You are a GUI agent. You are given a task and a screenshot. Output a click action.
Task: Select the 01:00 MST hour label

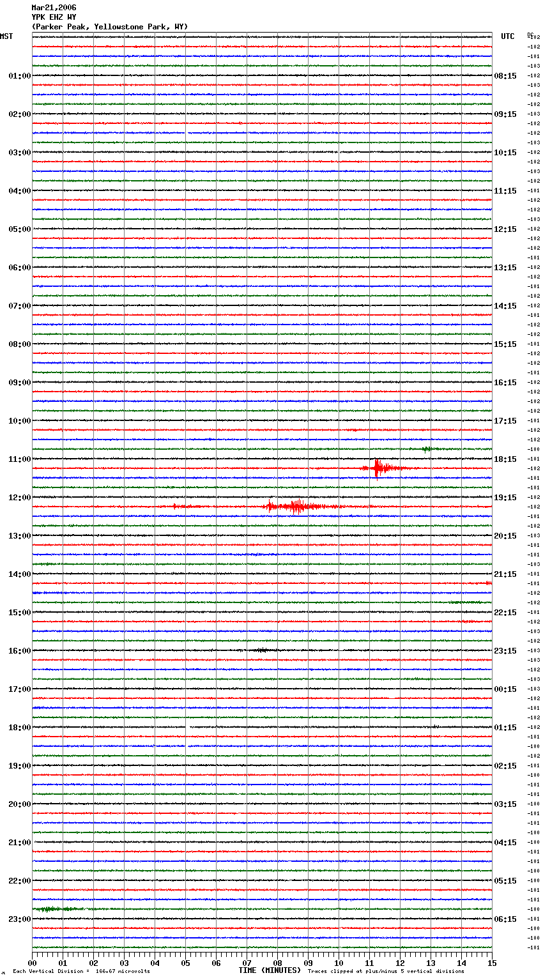[20, 76]
